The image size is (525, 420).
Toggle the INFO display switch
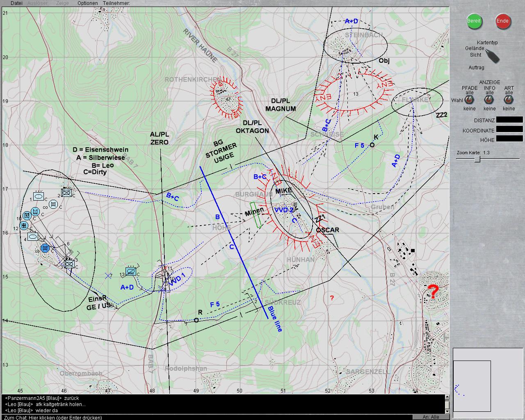click(x=489, y=100)
